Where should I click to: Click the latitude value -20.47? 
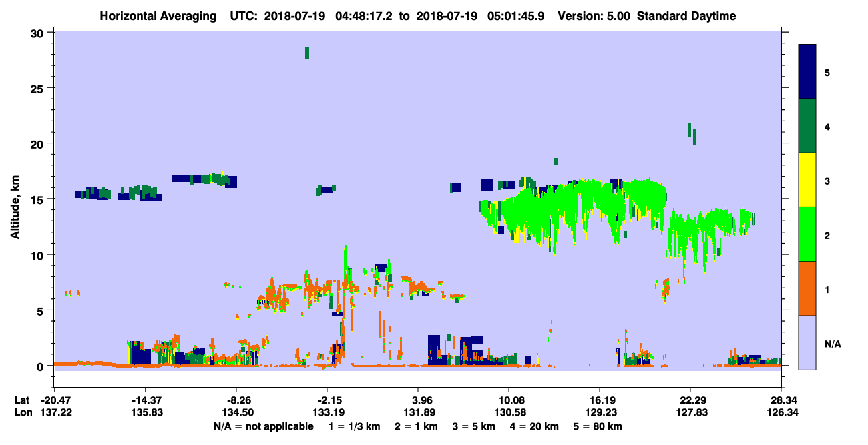[54, 400]
